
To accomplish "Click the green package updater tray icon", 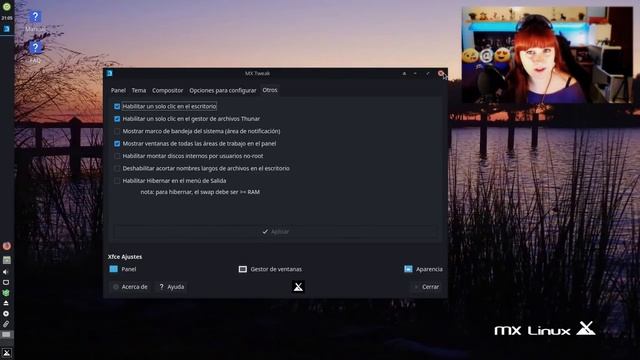I will point(6,293).
